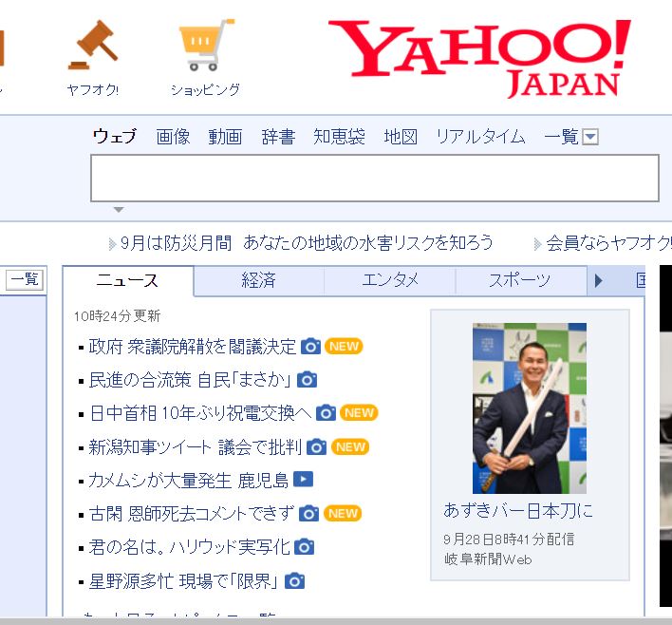This screenshot has height=625, width=672.
Task: Select the 地図 search tab
Action: [401, 137]
